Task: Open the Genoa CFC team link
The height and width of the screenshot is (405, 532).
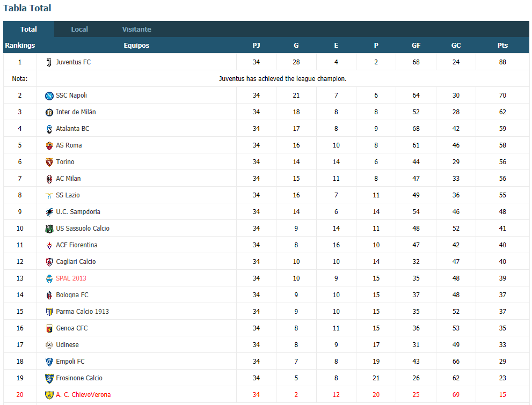Action: [71, 328]
